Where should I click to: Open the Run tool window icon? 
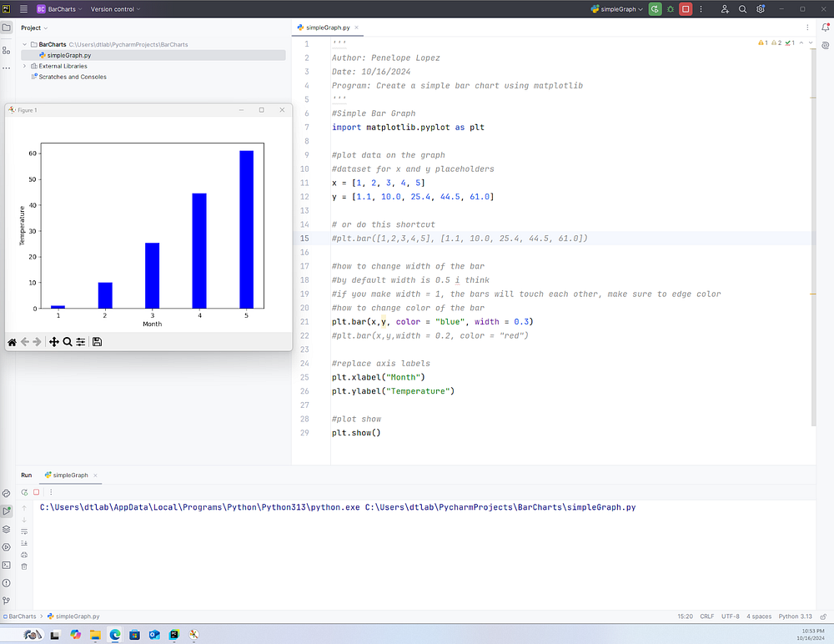[x=7, y=511]
